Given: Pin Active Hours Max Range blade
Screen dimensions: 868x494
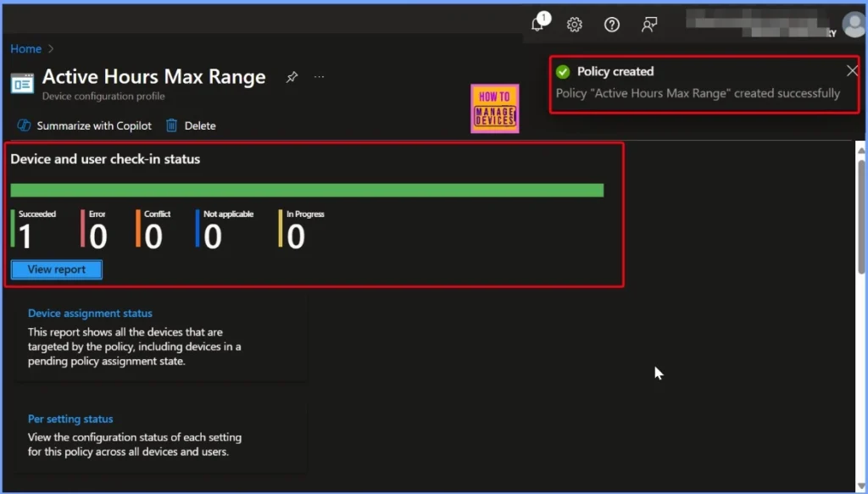Looking at the screenshot, I should tap(292, 77).
